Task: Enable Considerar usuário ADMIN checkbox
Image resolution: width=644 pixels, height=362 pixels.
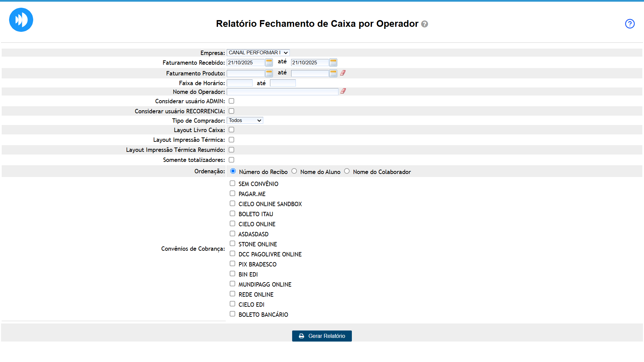Action: click(231, 101)
